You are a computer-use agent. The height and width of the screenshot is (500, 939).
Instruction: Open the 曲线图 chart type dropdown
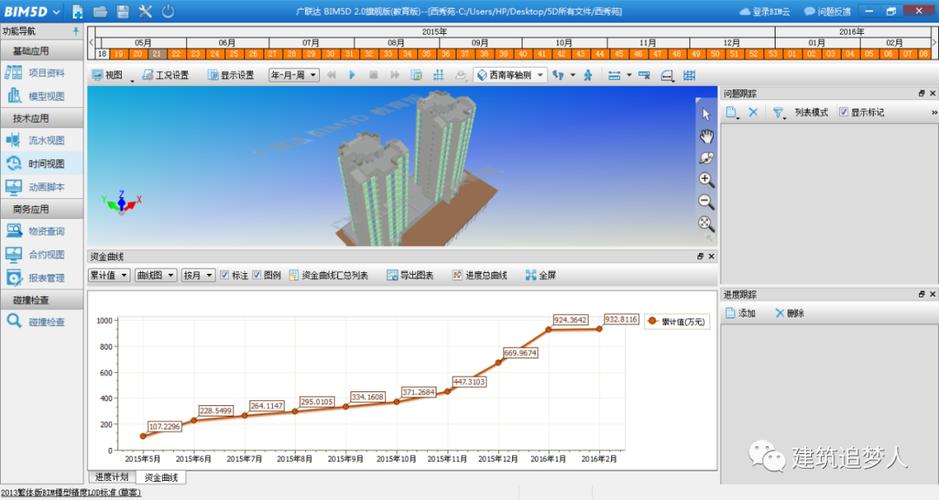coord(156,275)
